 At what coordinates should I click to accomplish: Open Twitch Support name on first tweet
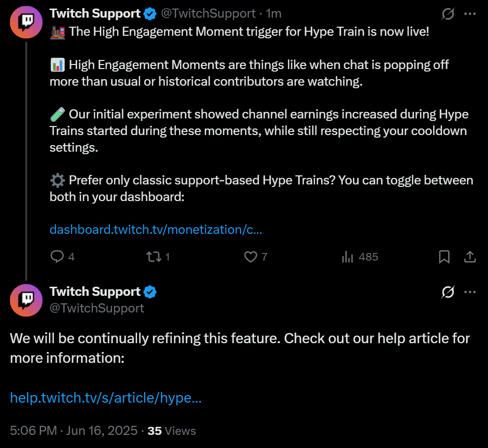click(x=95, y=14)
